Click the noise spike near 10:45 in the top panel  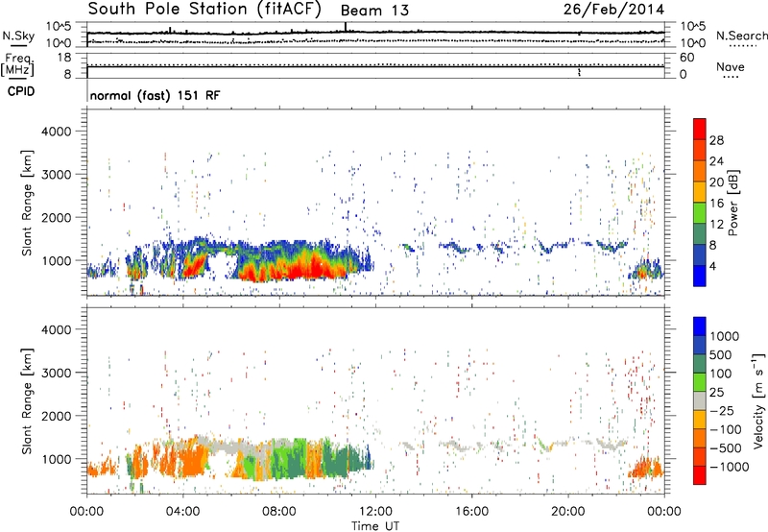(346, 27)
